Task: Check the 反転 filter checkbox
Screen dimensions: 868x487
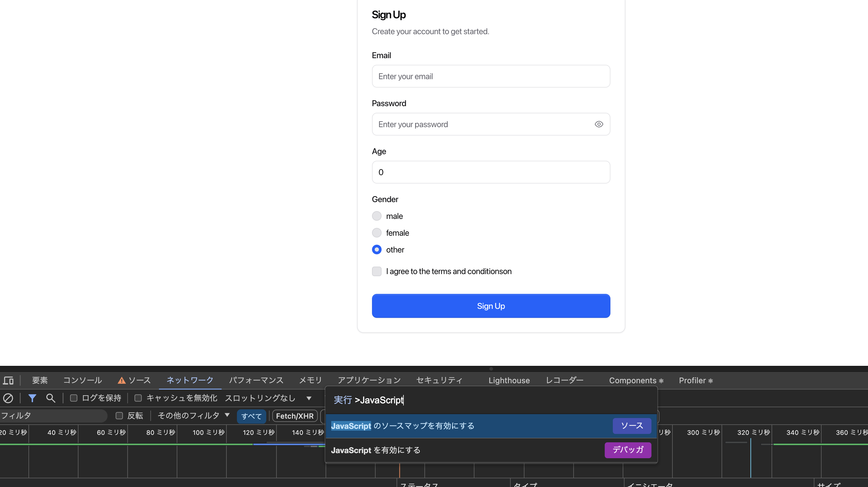Action: tap(119, 416)
